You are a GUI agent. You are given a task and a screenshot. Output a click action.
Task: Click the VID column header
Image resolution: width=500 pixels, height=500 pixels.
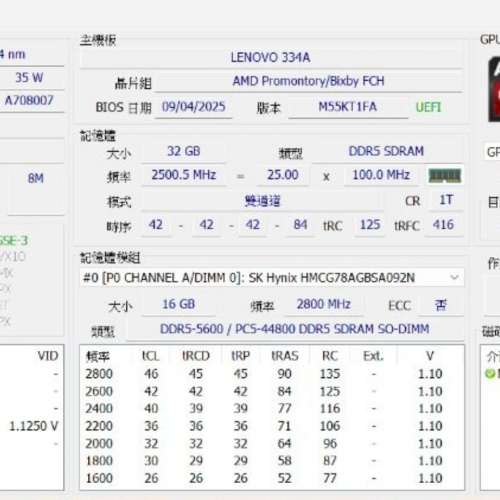pyautogui.click(x=48, y=356)
